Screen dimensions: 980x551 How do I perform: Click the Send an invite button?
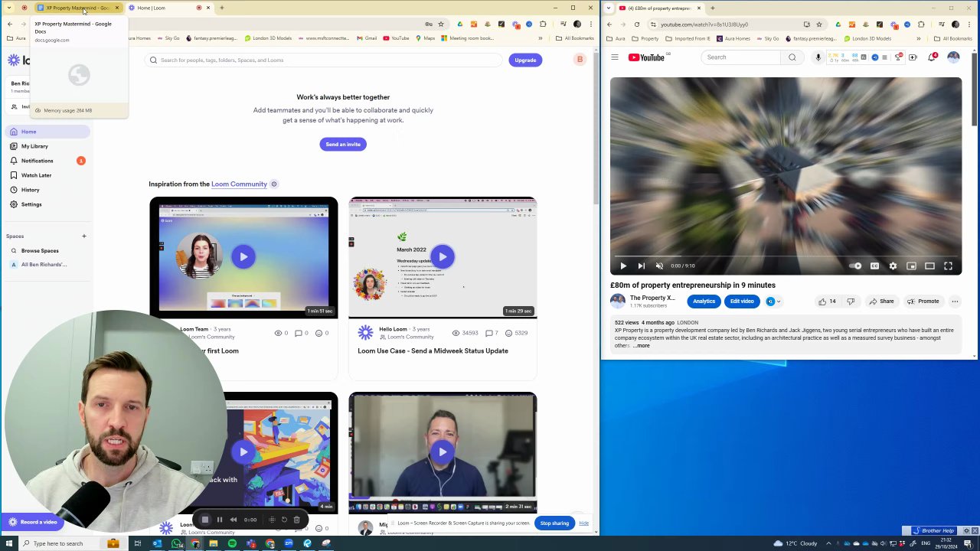click(343, 144)
